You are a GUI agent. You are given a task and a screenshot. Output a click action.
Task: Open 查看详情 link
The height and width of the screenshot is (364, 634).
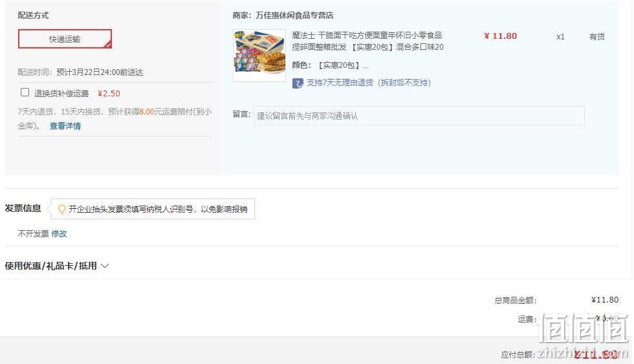[65, 126]
